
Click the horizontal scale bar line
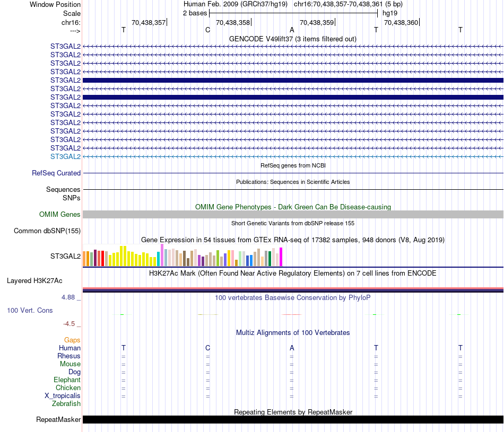pyautogui.click(x=293, y=13)
